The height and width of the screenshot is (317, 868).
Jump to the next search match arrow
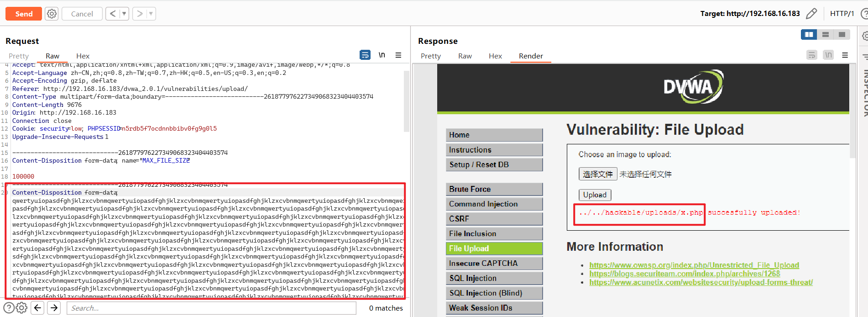tap(54, 308)
